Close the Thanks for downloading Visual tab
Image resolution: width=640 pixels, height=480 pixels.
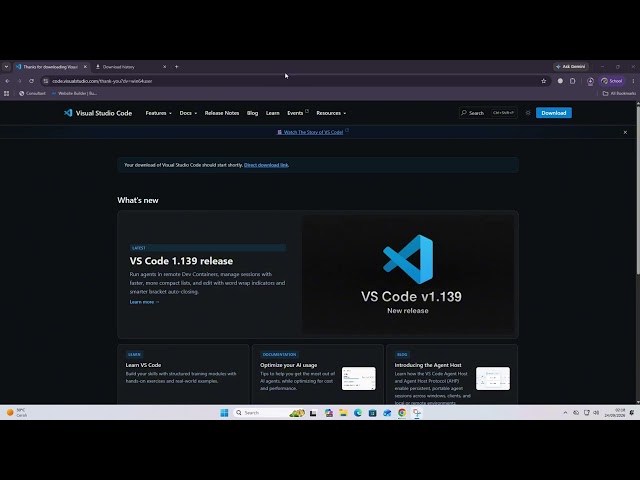pyautogui.click(x=85, y=67)
